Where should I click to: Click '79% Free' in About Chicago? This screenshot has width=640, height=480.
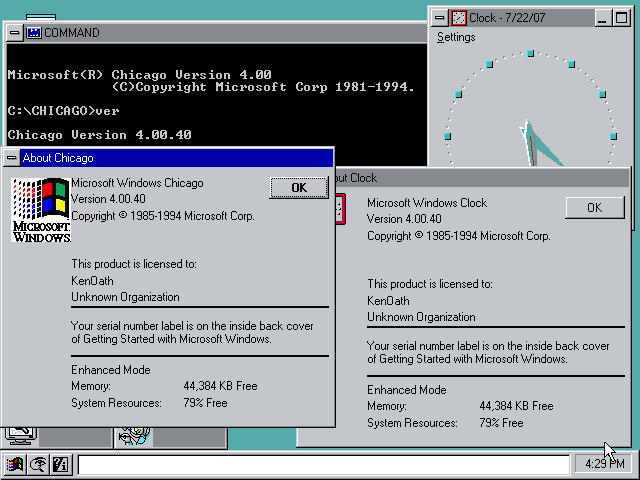click(205, 403)
